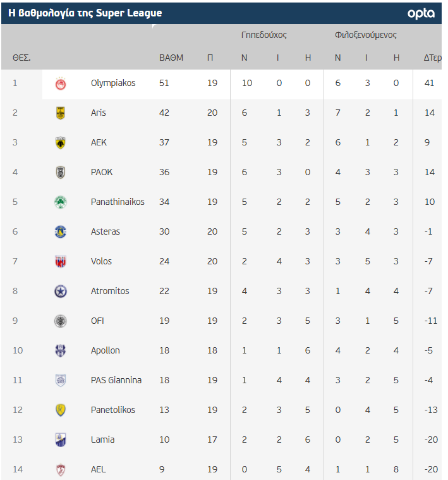
Task: Select the Γηπεδούχος home group header
Action: pos(264,35)
